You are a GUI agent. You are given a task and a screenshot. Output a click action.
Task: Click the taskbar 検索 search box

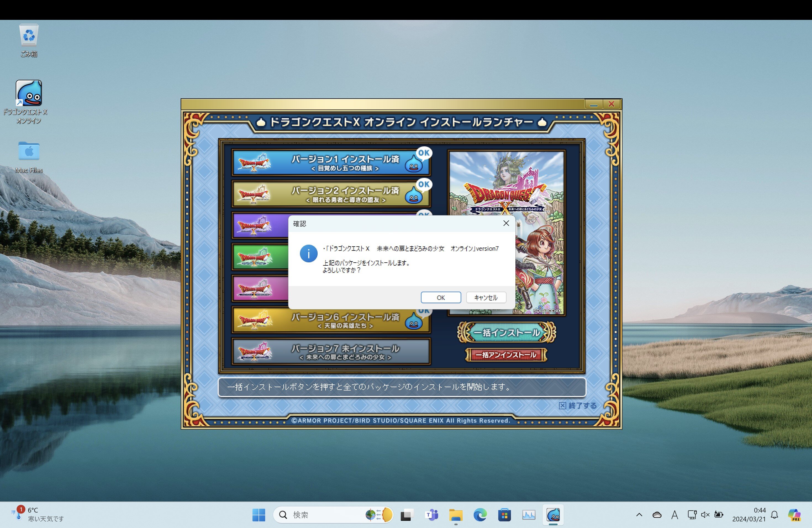[333, 515]
